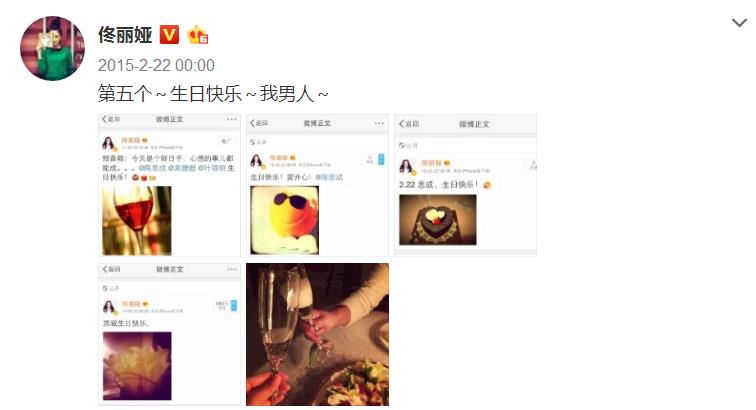The image size is (756, 410).
Task: Open the 佟丽娅 username link
Action: pyautogui.click(x=125, y=35)
